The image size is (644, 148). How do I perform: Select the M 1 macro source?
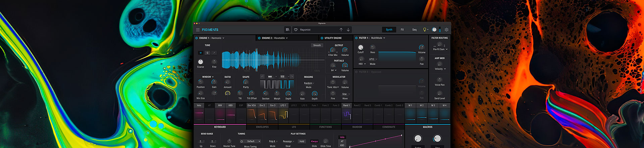point(410,113)
